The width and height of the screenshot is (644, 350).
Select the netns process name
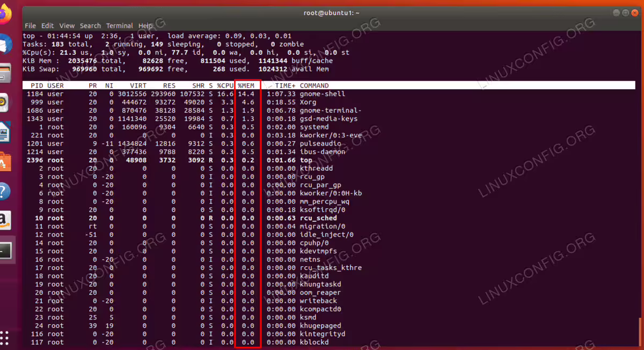click(x=310, y=259)
